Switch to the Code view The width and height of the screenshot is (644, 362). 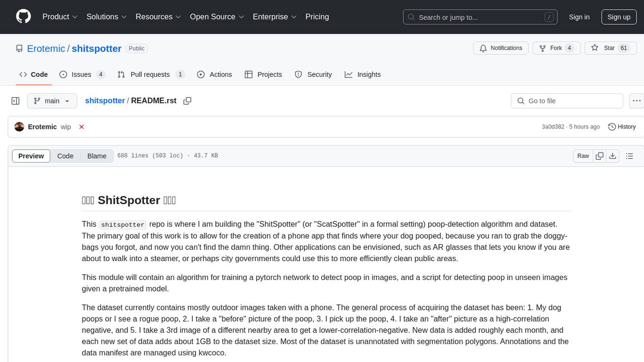(65, 156)
